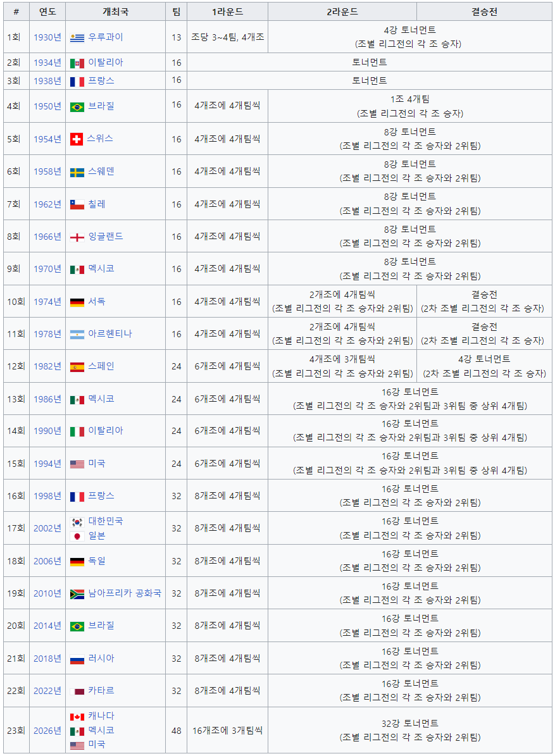Viewport: 555px width, 756px height.
Task: Click the 팀 column header
Action: [x=177, y=11]
